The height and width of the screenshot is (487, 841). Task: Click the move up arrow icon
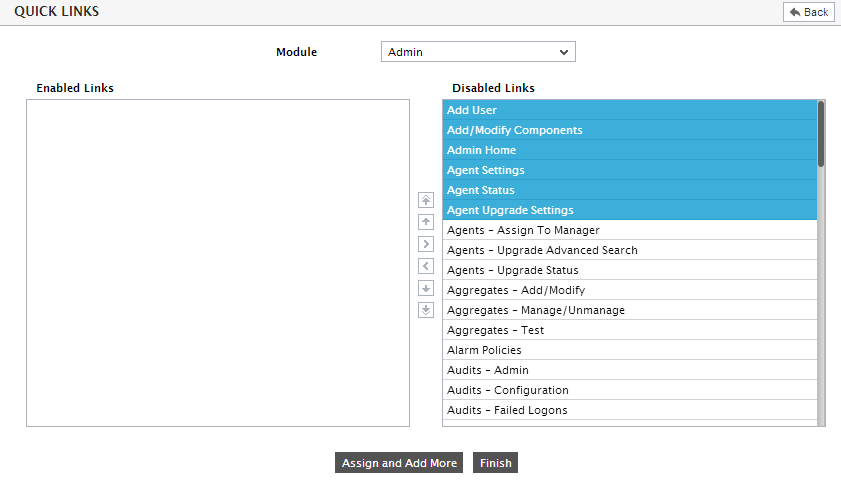click(426, 222)
